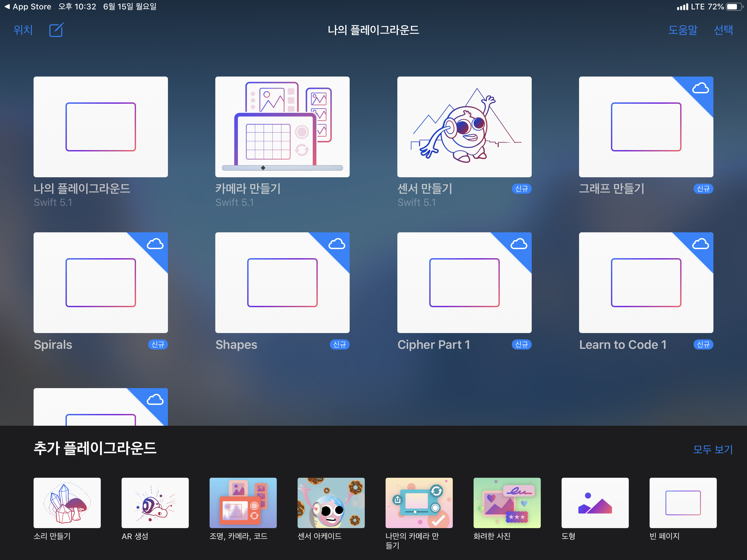Tap cloud icon on partially hidden playground
Image resolution: width=747 pixels, height=560 pixels.
click(x=155, y=400)
